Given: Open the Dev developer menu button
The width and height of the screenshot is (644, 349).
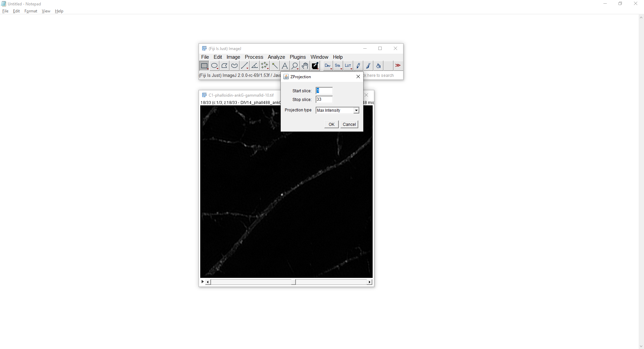Looking at the screenshot, I should (328, 66).
